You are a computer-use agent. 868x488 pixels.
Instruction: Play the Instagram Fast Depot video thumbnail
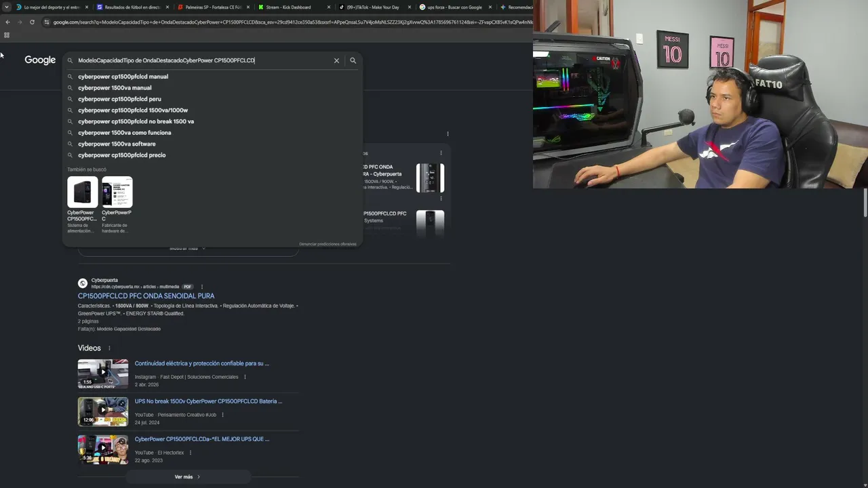click(x=103, y=373)
